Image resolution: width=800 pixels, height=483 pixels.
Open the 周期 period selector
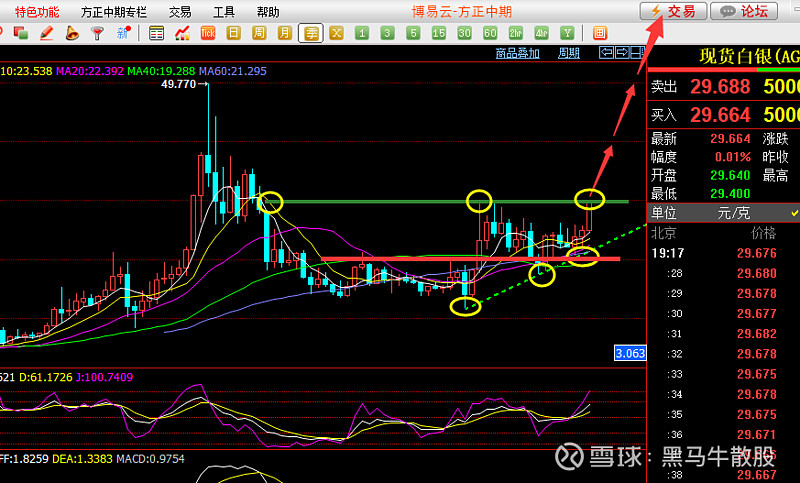click(x=568, y=53)
